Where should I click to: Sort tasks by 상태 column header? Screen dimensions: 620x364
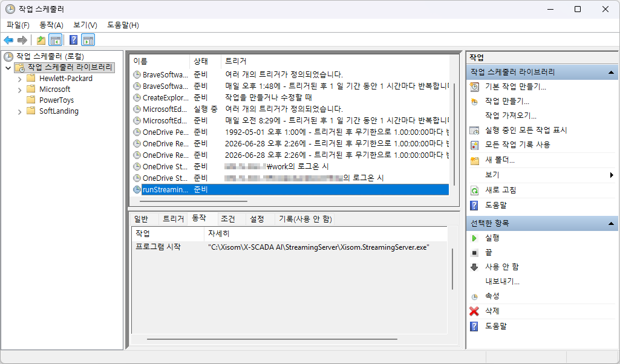(x=205, y=61)
